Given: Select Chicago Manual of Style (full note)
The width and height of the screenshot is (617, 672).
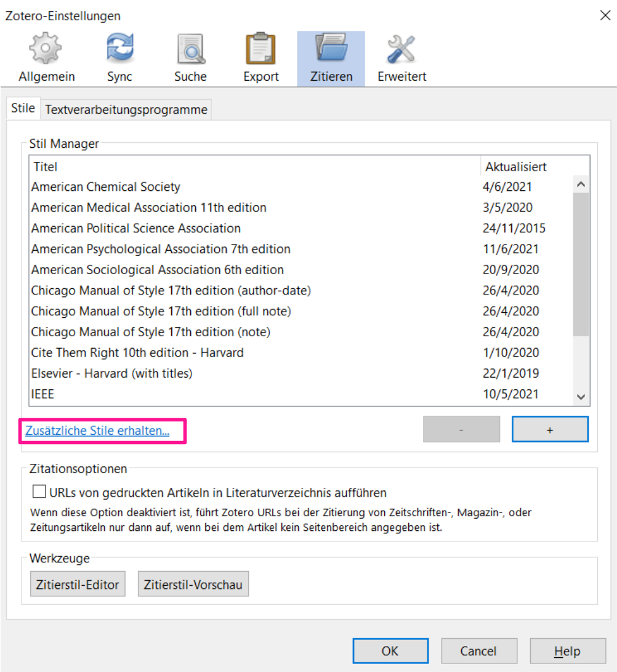Looking at the screenshot, I should point(302,311).
